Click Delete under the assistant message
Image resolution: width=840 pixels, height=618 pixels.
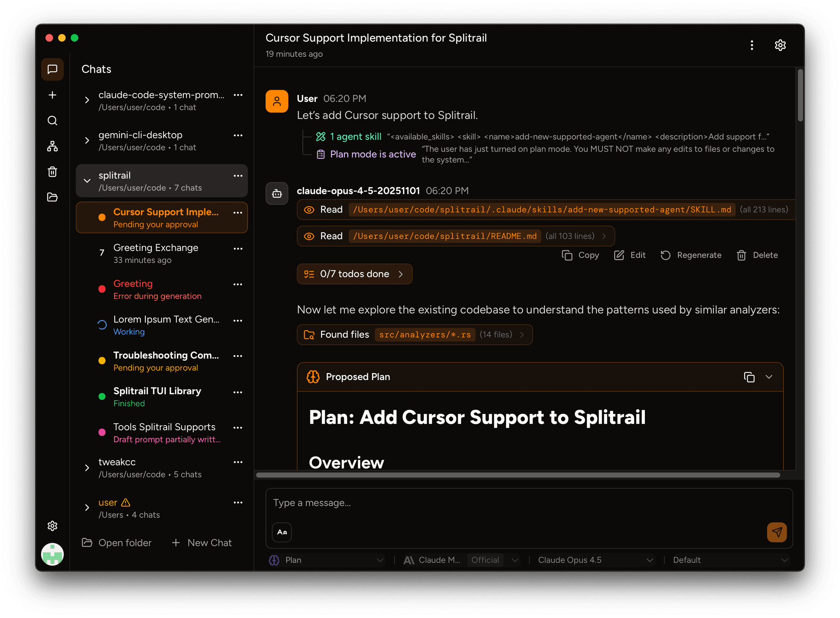click(757, 255)
